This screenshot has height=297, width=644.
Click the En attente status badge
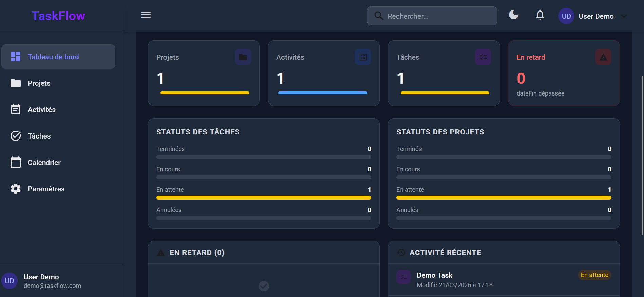pos(594,275)
